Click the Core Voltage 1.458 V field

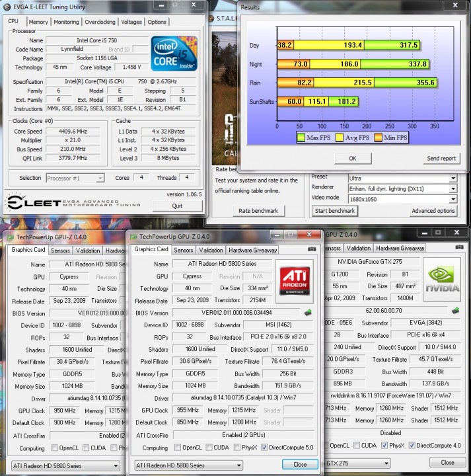(x=131, y=67)
